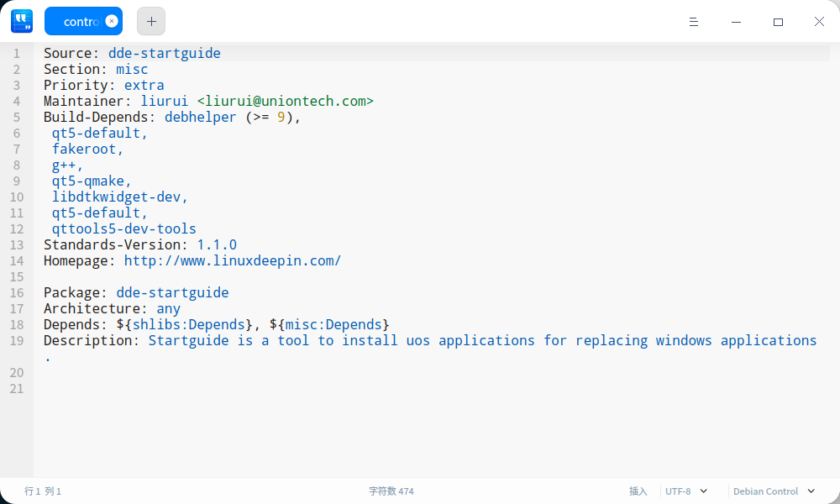Screen dimensions: 840x504
Task: Place cursor in the Description line
Action: pyautogui.click(x=430, y=341)
